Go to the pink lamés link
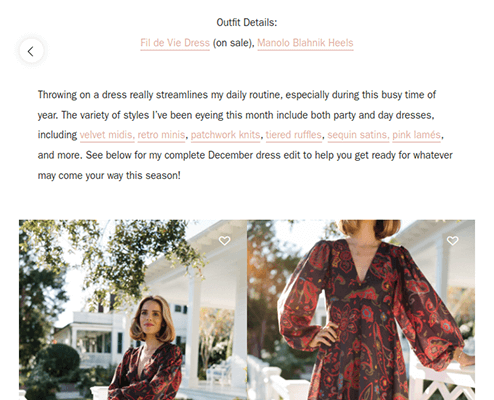 416,135
